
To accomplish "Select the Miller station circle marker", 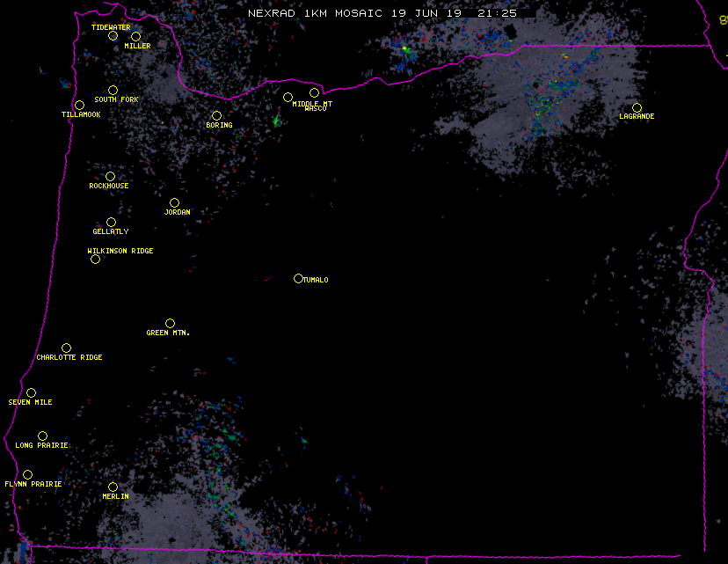I will coord(135,36).
